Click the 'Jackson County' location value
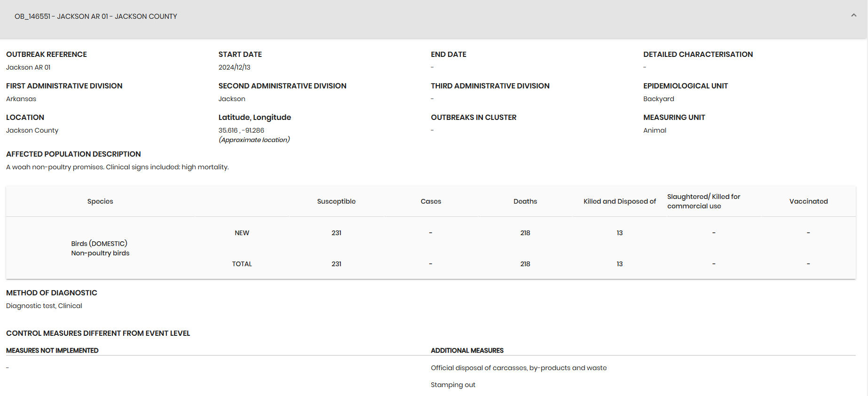The width and height of the screenshot is (868, 396). (32, 130)
